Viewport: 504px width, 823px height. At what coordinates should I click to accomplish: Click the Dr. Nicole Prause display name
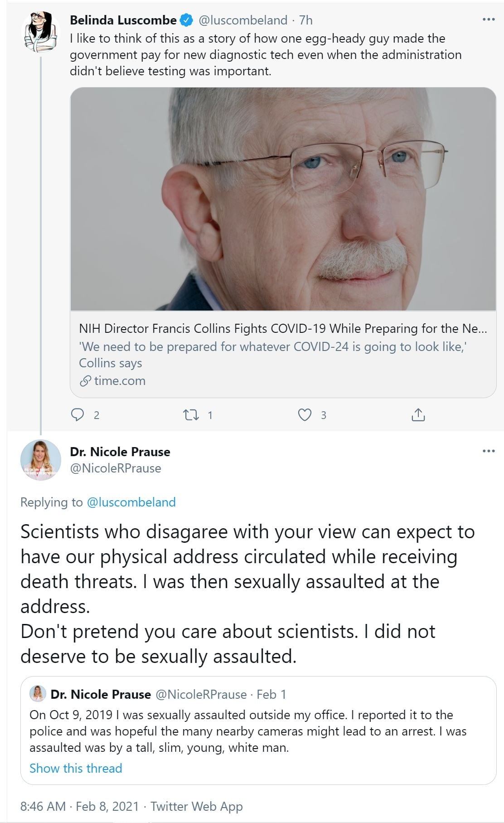(x=120, y=452)
